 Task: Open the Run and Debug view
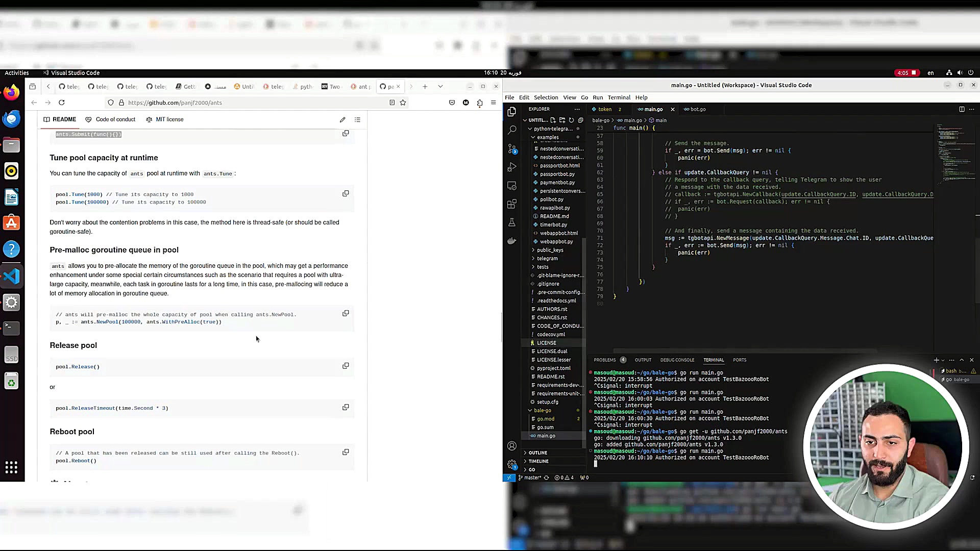[512, 167]
